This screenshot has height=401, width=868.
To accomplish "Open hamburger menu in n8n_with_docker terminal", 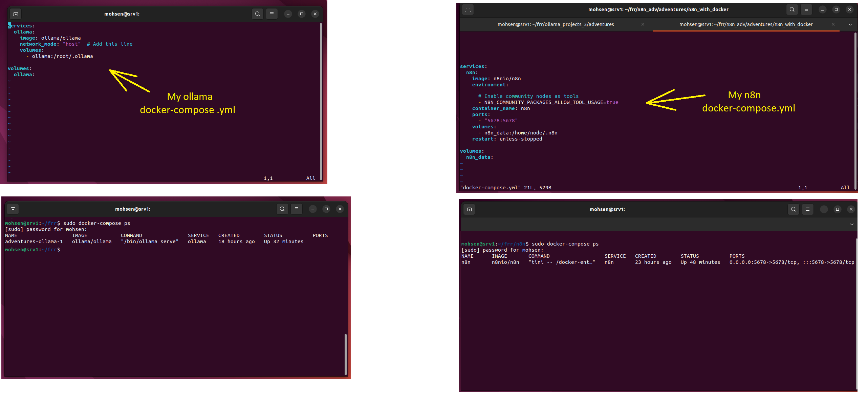I will [x=806, y=9].
